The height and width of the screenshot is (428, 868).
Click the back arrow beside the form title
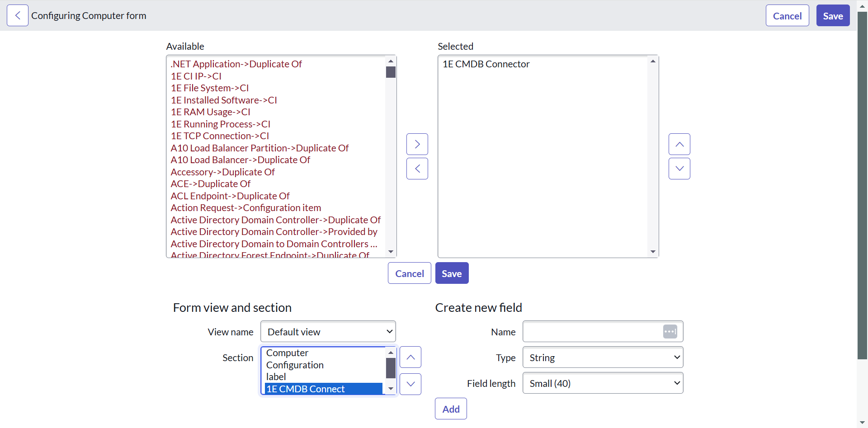pos(18,16)
